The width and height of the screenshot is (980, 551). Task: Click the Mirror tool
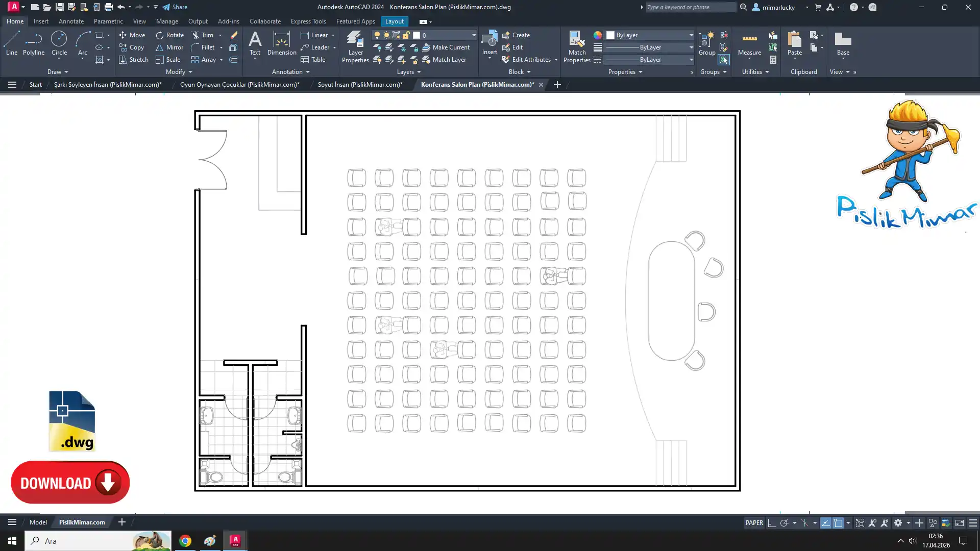coord(169,47)
